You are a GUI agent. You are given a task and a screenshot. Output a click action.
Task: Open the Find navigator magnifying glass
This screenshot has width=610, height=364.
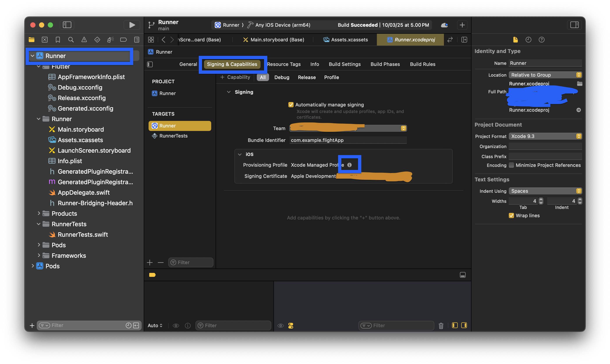pyautogui.click(x=71, y=39)
